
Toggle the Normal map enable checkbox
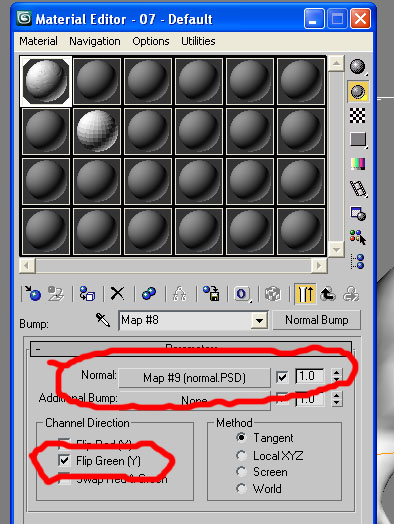(282, 377)
